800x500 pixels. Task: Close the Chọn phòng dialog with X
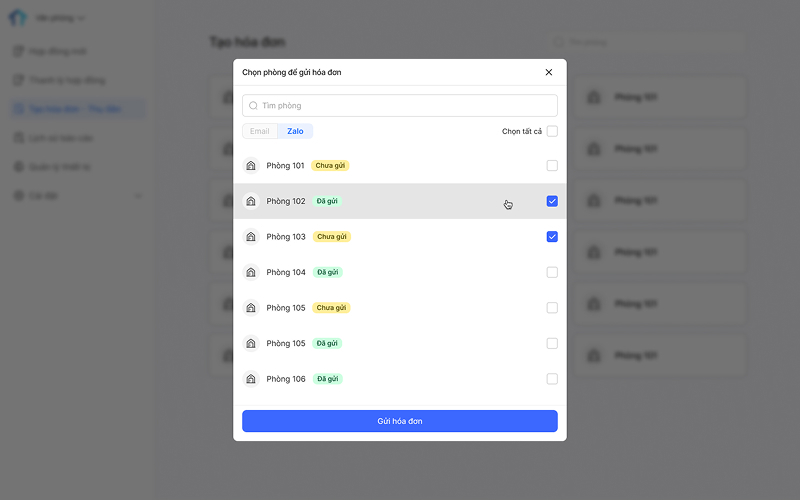pos(549,72)
